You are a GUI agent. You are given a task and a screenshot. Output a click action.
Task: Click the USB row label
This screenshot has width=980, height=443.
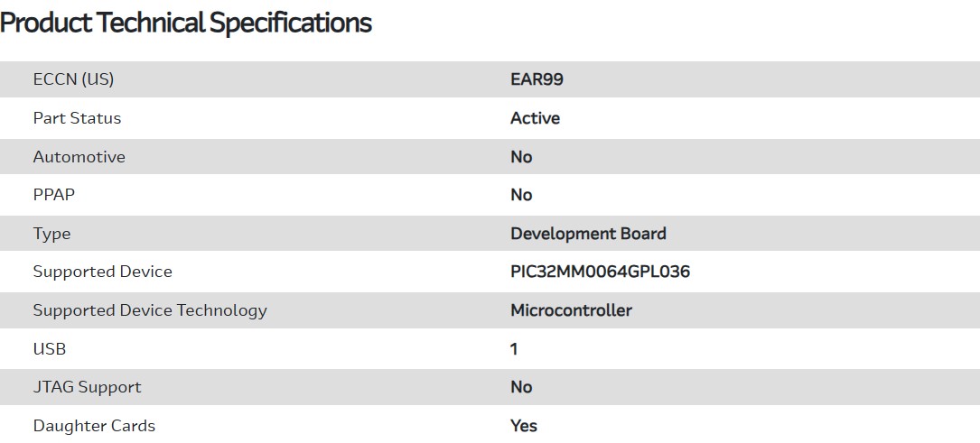click(x=50, y=348)
